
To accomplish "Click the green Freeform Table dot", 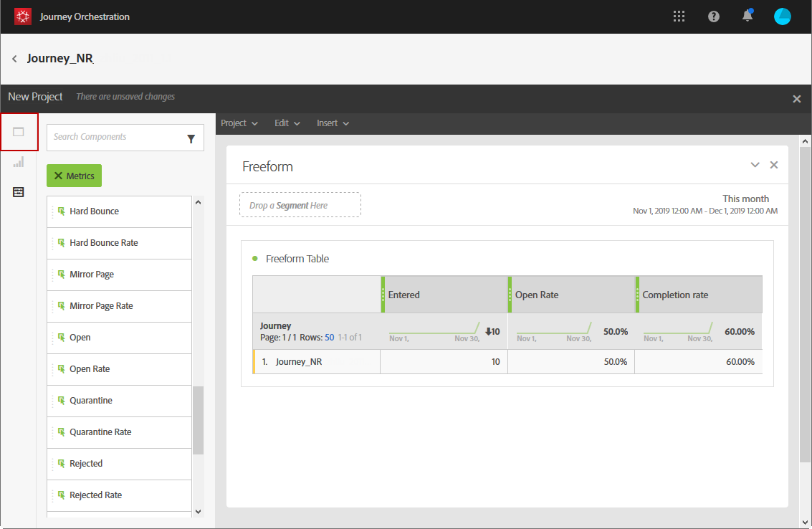I will (x=255, y=259).
